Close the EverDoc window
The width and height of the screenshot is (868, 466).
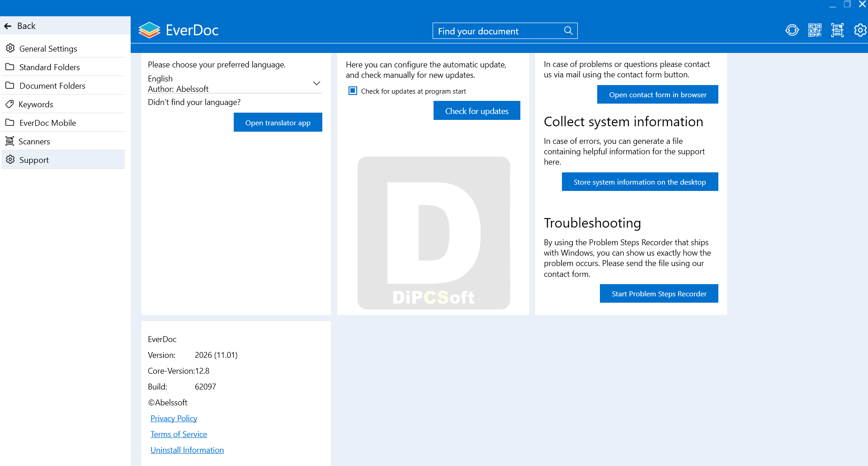pos(862,5)
